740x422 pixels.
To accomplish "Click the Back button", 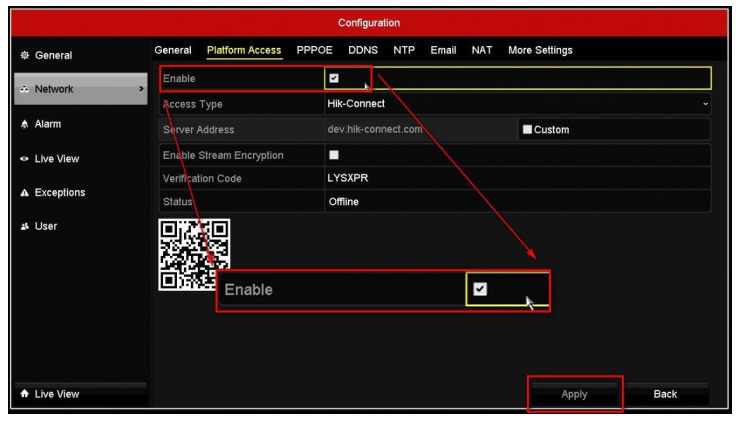I will tap(665, 394).
